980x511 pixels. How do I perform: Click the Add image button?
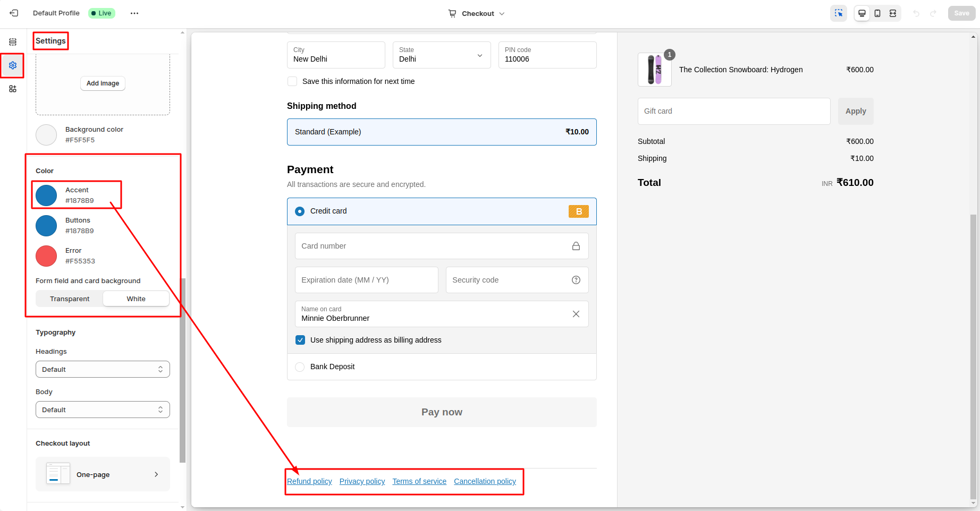103,83
